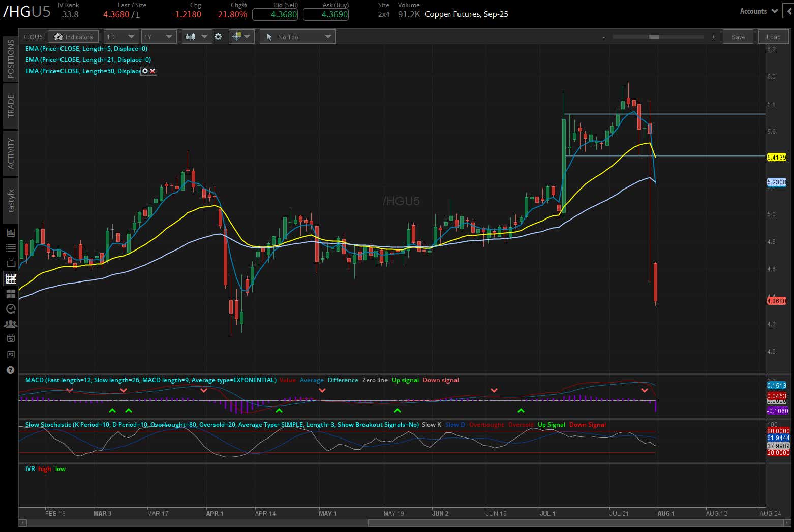794x532 pixels.
Task: Open the tastytrade live TV icon
Action: click(x=10, y=263)
